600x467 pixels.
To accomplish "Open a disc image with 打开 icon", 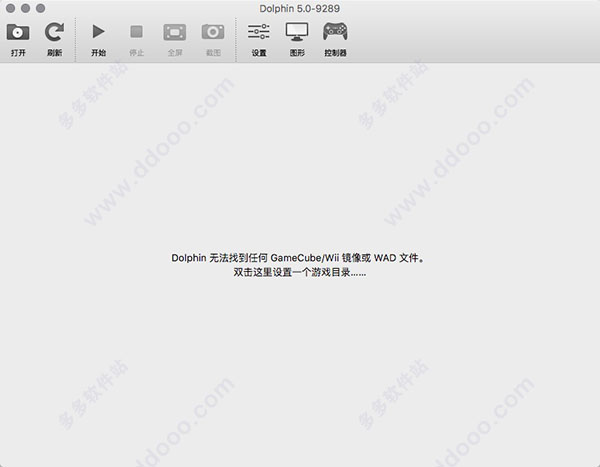I will (x=18, y=32).
